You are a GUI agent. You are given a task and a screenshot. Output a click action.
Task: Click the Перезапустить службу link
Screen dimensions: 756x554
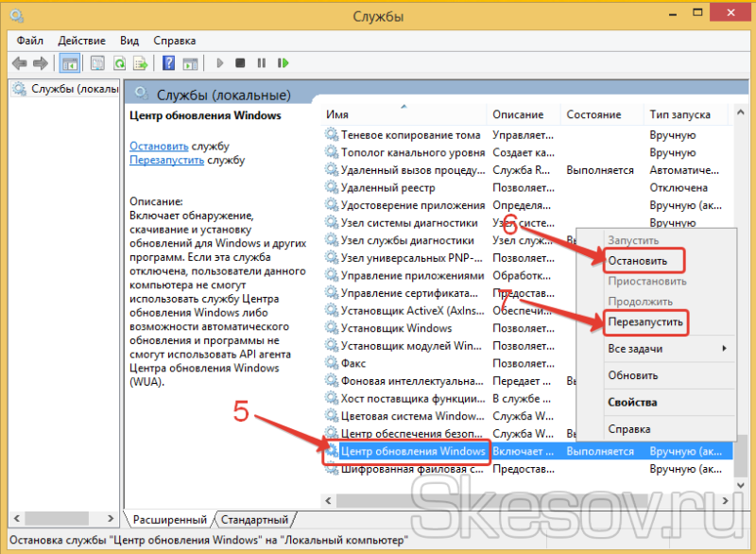(x=166, y=160)
